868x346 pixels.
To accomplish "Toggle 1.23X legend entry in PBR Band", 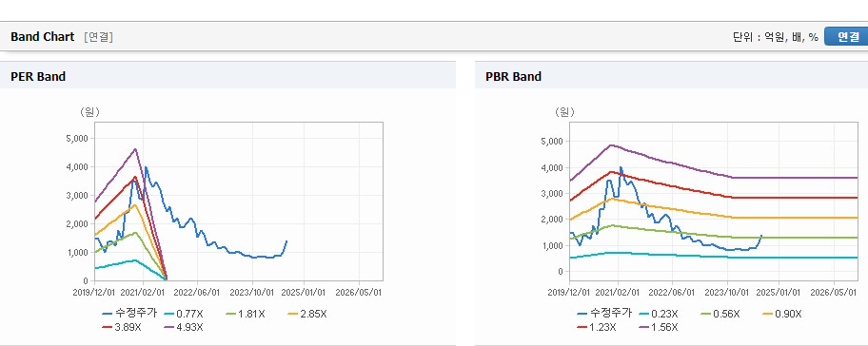I will 597,327.
